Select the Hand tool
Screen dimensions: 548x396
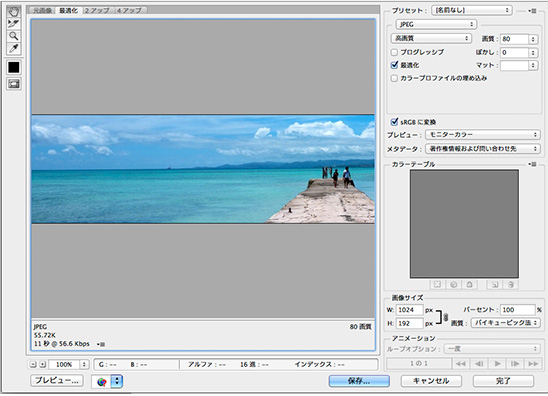(14, 12)
